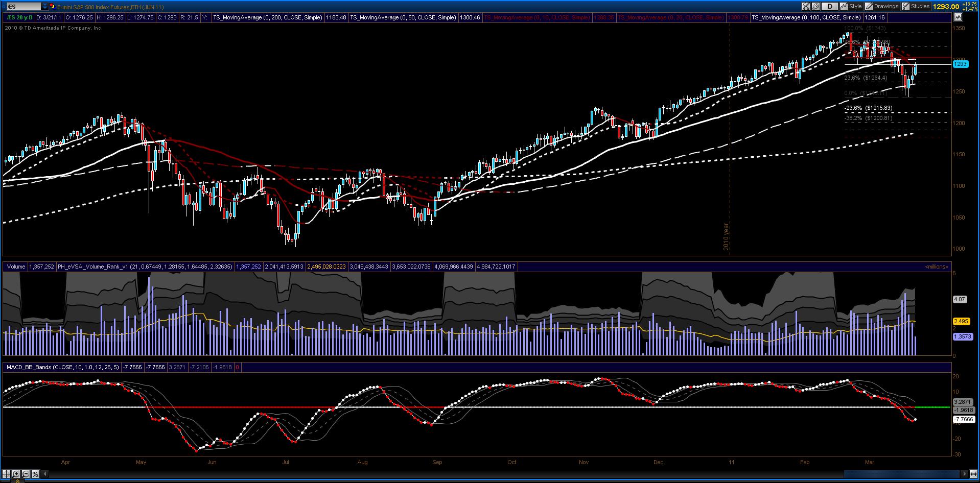Open chart settings wrench icon
The image size is (980, 483).
(815, 6)
